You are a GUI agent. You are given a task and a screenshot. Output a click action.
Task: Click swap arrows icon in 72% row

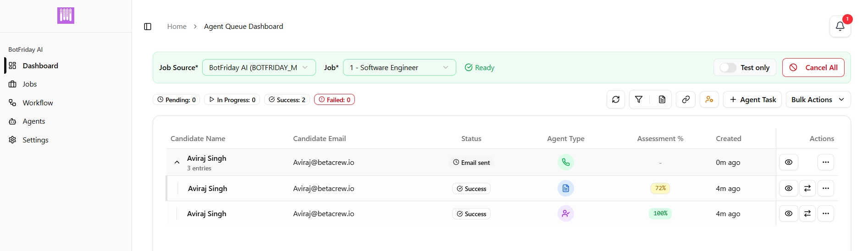tap(807, 188)
